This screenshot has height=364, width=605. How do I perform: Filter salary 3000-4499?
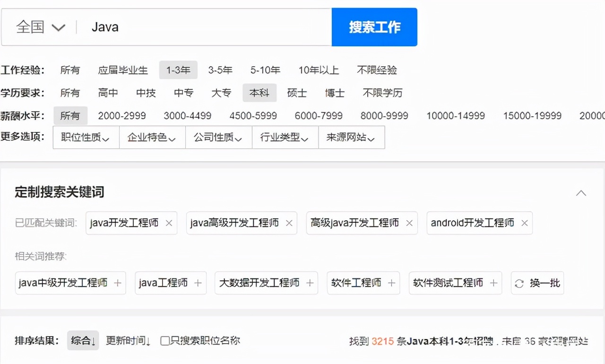pos(188,115)
